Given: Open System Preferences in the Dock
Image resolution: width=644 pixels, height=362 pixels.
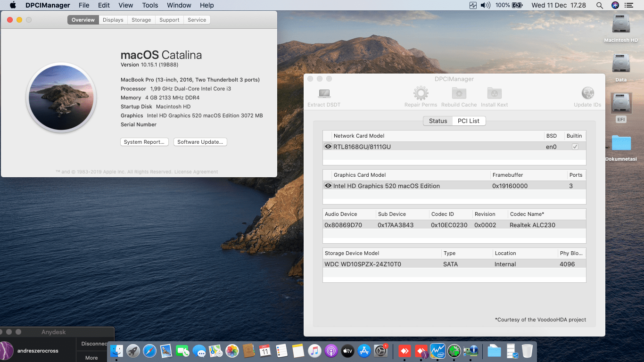Looking at the screenshot, I should click(x=380, y=351).
